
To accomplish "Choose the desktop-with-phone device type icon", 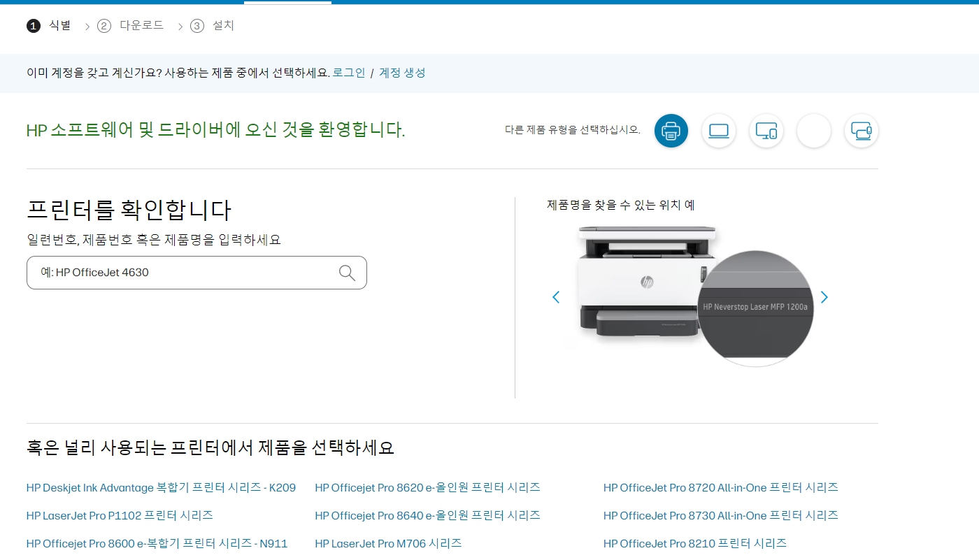I will tap(766, 131).
